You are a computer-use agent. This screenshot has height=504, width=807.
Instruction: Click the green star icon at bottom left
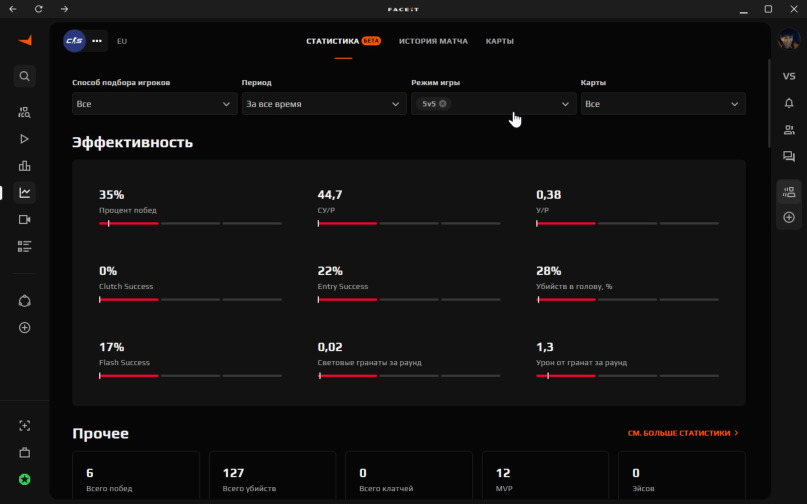click(25, 479)
